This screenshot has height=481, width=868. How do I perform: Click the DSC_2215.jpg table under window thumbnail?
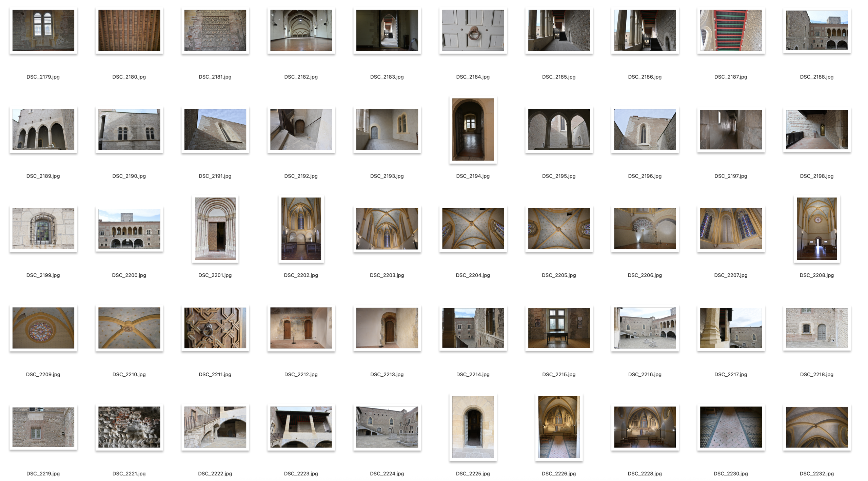[559, 328]
